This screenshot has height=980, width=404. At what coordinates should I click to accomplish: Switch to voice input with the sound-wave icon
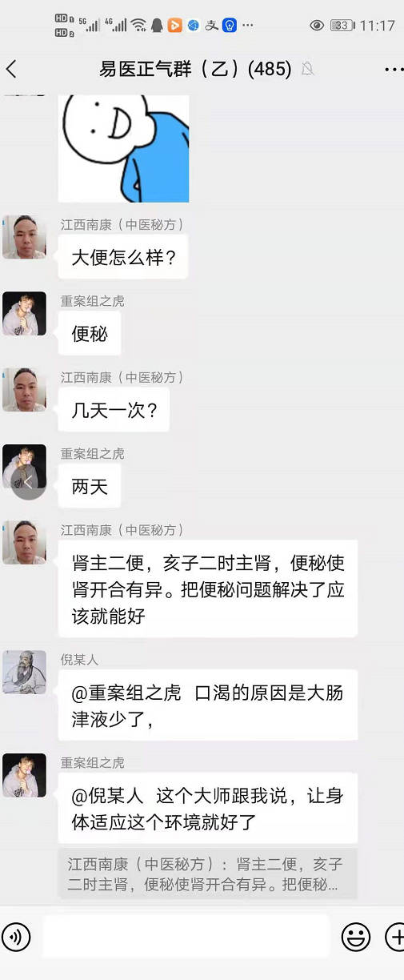click(x=16, y=936)
